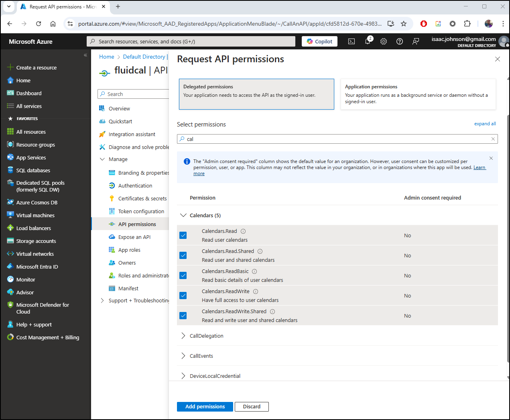The width and height of the screenshot is (510, 420).
Task: Open Resource groups icon
Action: (10, 145)
